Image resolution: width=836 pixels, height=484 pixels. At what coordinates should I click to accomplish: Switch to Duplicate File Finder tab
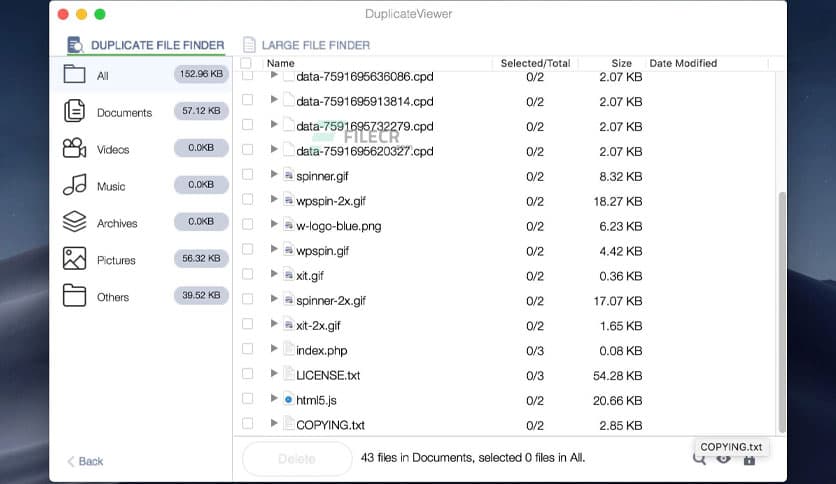click(146, 45)
